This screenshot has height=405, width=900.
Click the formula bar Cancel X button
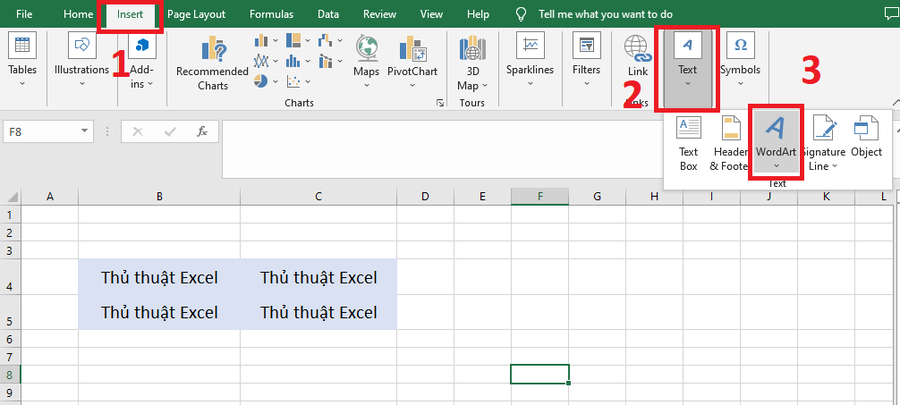click(138, 131)
